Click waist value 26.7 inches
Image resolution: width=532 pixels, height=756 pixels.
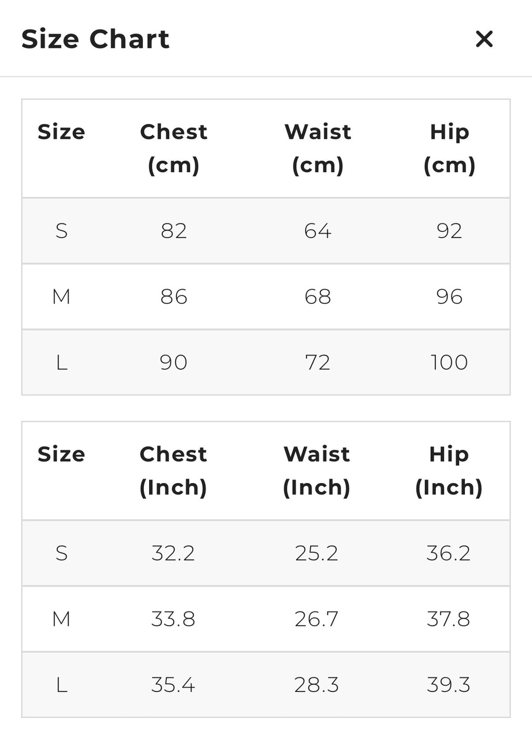point(316,619)
